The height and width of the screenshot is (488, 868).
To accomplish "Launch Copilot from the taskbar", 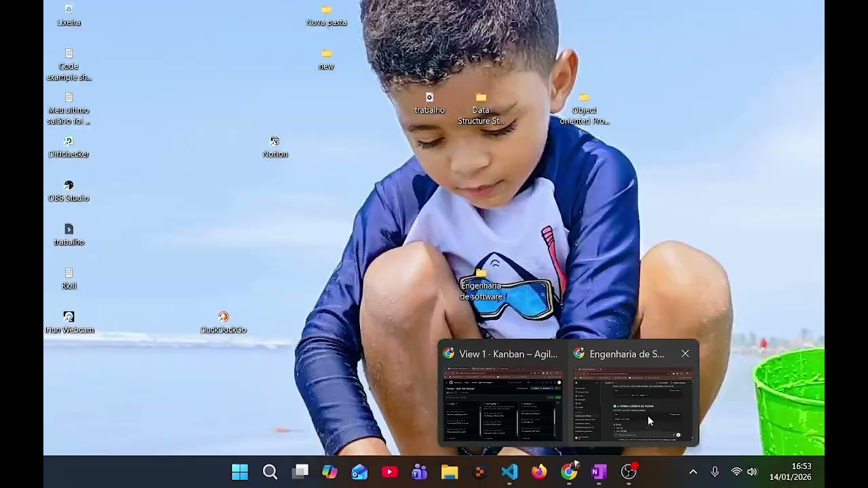I will point(330,472).
